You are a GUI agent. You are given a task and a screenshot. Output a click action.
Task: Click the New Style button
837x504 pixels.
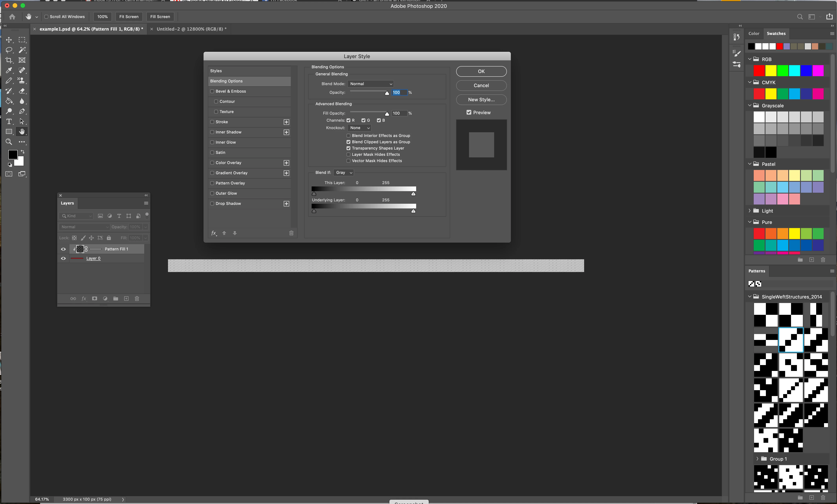click(481, 100)
